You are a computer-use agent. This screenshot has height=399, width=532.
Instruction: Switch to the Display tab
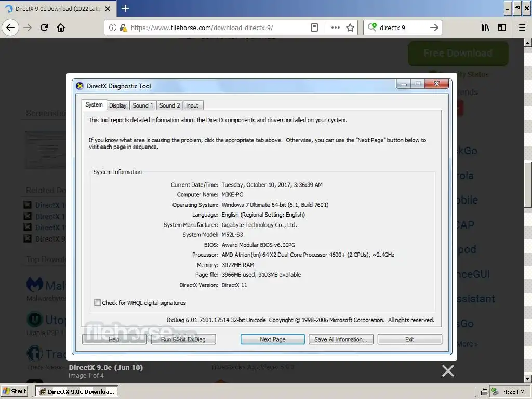[x=118, y=105]
